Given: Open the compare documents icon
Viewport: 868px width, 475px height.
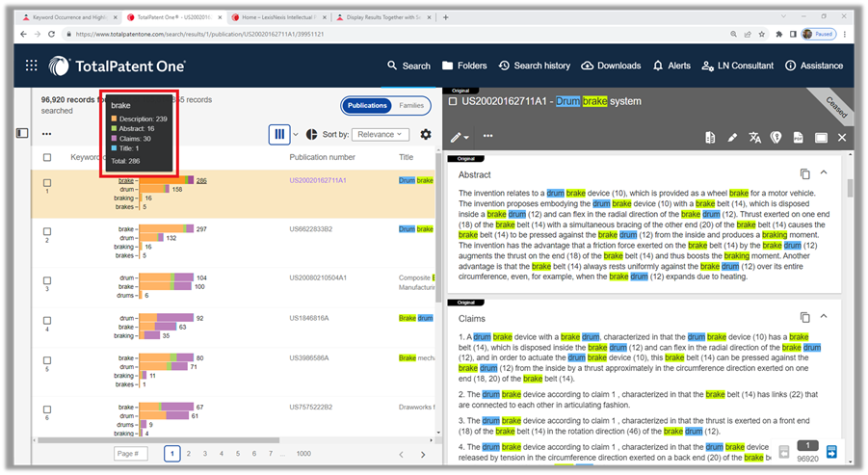Looking at the screenshot, I should click(710, 137).
